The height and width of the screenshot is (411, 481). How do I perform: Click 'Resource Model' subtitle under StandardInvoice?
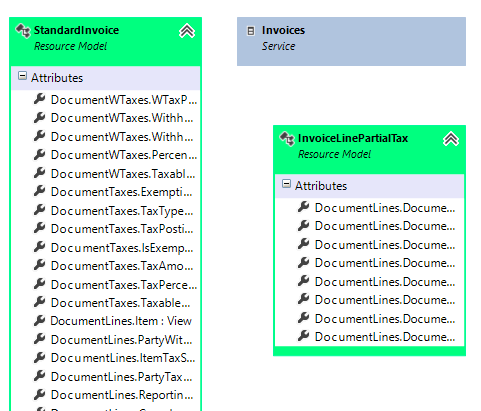[70, 46]
